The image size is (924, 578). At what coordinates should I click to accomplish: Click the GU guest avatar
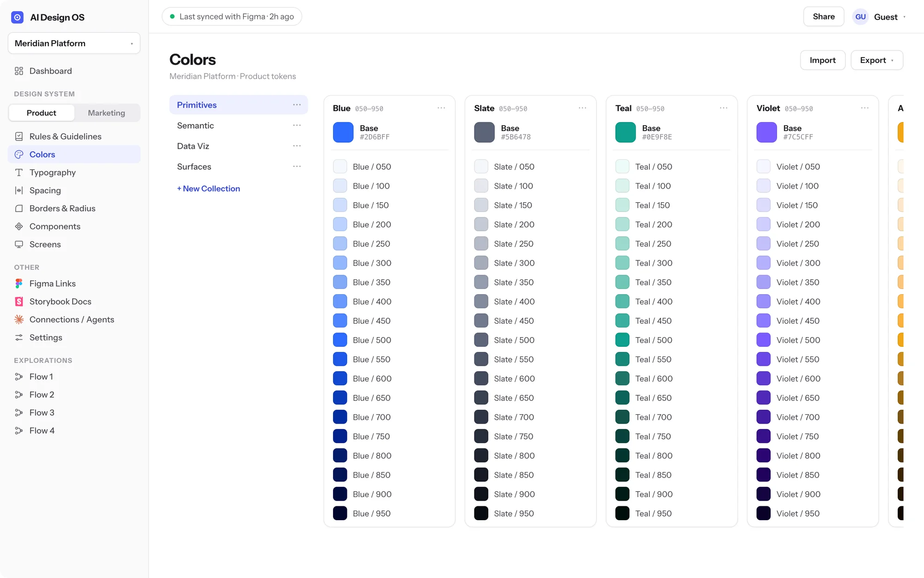860,17
